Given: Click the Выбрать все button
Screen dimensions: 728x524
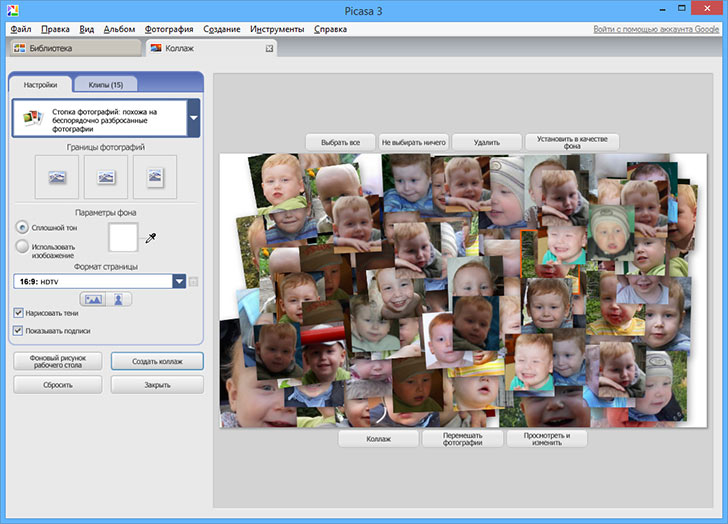Looking at the screenshot, I should 340,142.
